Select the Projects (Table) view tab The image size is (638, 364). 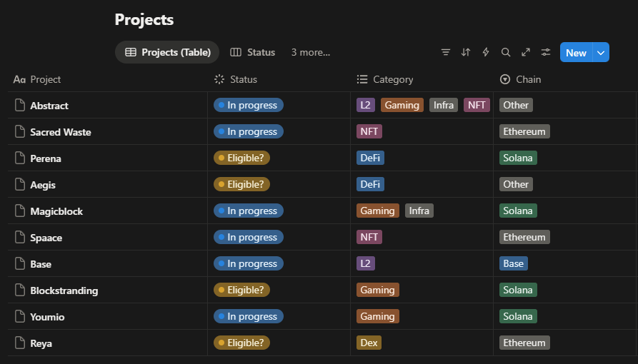pyautogui.click(x=168, y=52)
